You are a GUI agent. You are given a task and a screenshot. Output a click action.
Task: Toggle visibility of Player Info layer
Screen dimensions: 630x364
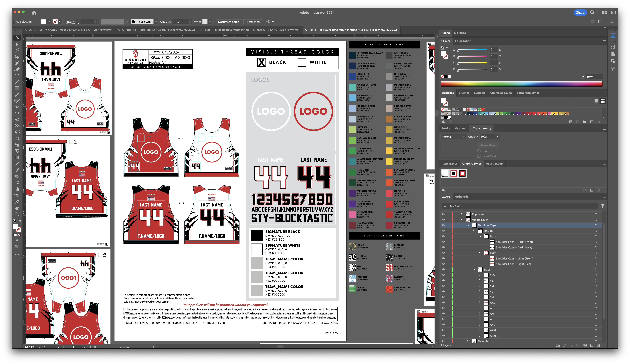[443, 341]
